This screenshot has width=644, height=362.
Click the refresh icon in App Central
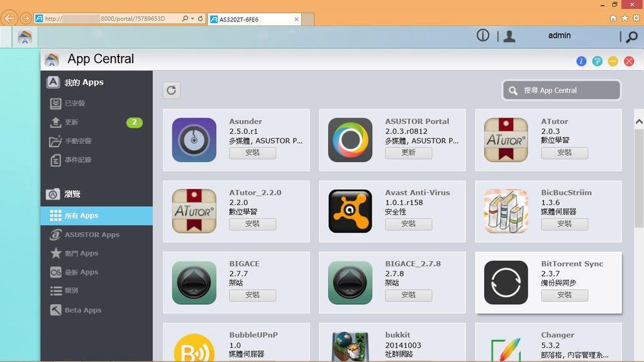[x=171, y=90]
